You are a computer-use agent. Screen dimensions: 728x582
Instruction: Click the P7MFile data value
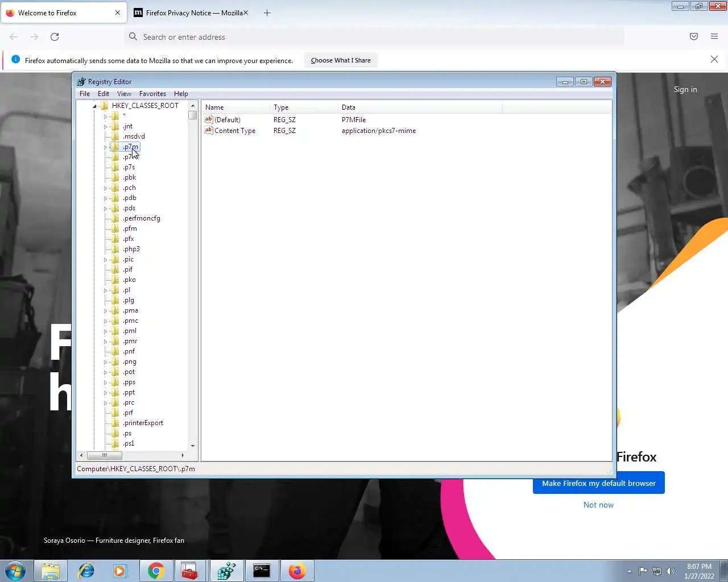click(x=354, y=120)
